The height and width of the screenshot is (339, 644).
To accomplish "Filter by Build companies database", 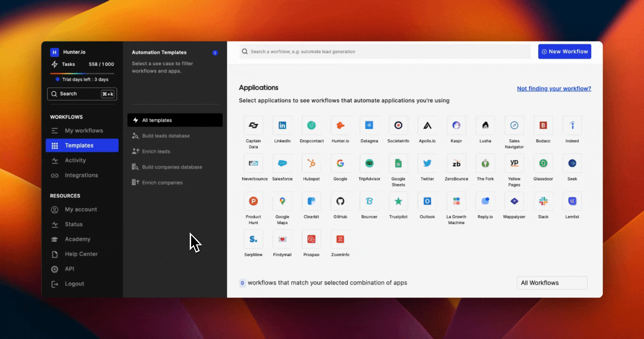I will (x=175, y=167).
